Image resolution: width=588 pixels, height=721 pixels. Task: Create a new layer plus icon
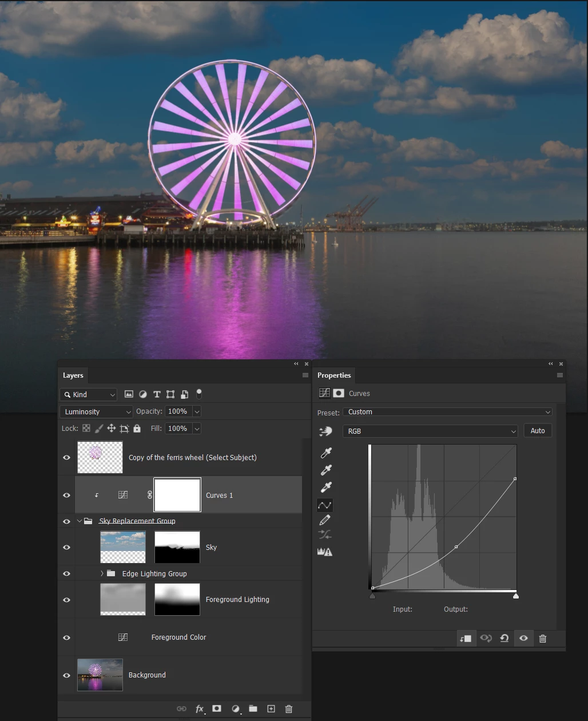[x=271, y=708]
